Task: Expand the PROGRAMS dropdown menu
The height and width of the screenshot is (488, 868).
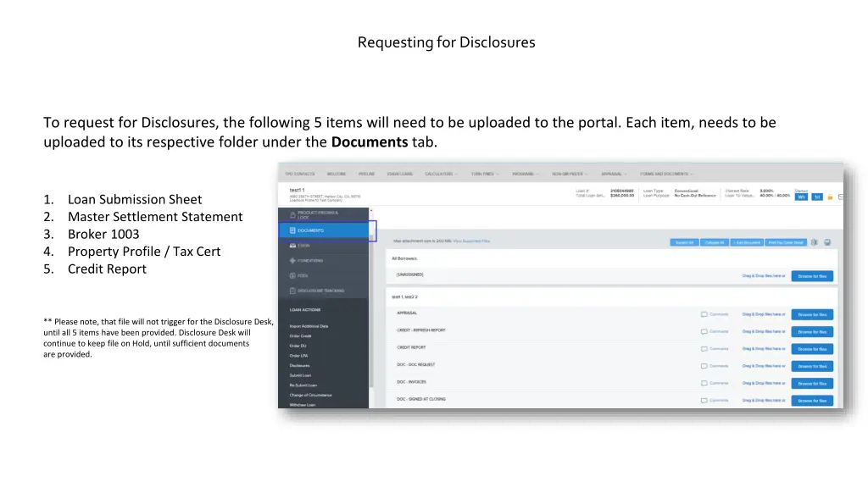Action: [x=524, y=174]
